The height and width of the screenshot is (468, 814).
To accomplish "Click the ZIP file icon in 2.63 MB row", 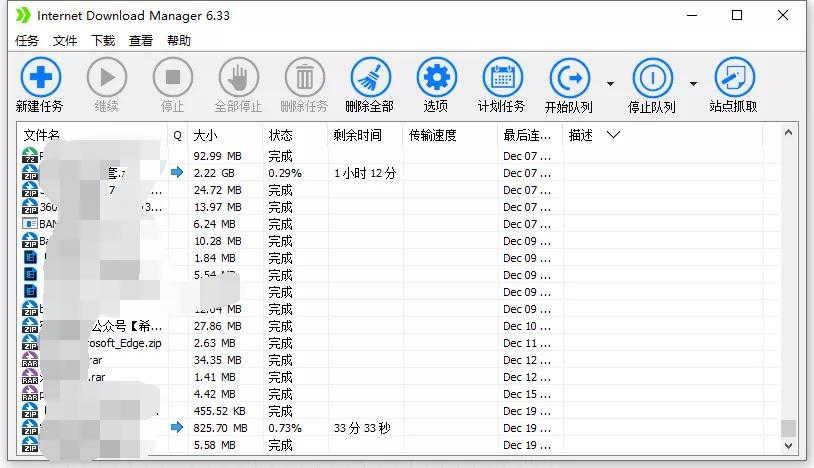I will point(30,342).
